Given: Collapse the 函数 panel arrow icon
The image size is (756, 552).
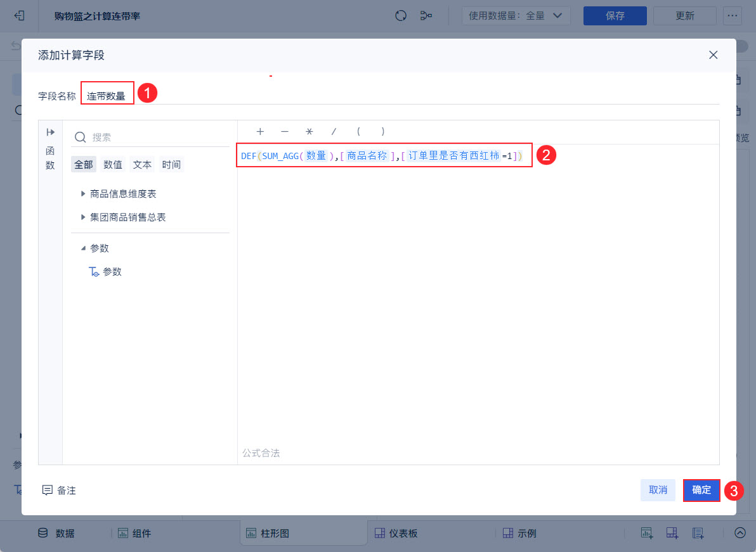Looking at the screenshot, I should point(51,132).
